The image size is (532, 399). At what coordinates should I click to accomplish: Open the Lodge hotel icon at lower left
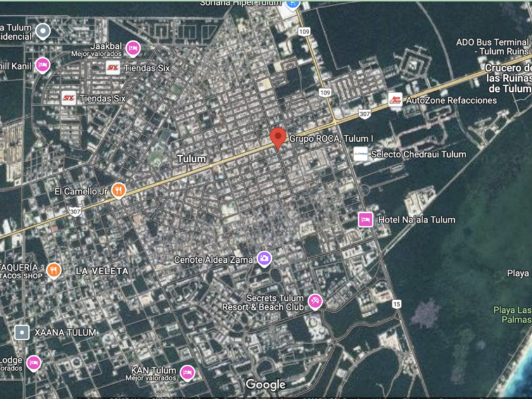point(34,364)
